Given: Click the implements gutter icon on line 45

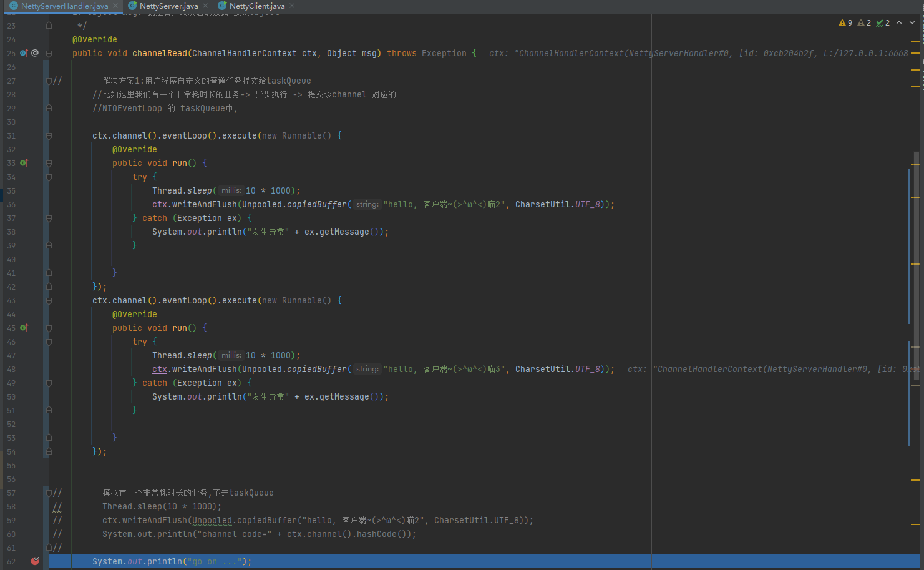Looking at the screenshot, I should (24, 328).
